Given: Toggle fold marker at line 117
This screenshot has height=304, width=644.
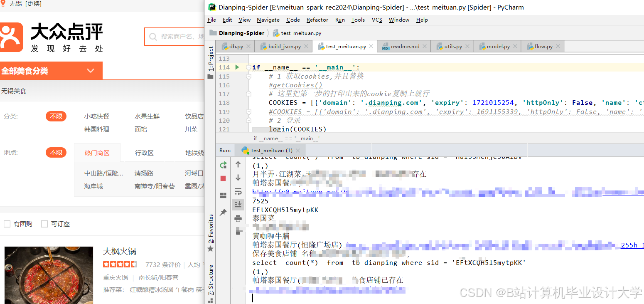Looking at the screenshot, I should pos(248,94).
